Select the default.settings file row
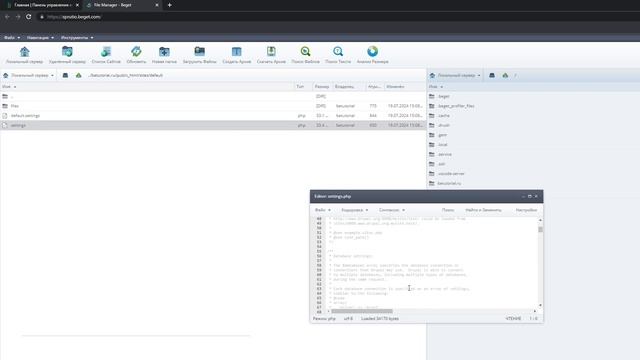The width and height of the screenshot is (640, 360). [213, 116]
